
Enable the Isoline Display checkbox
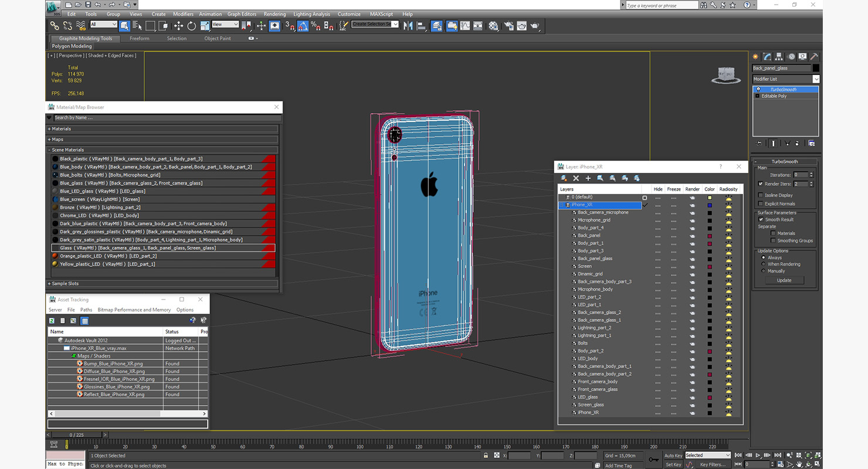(761, 195)
